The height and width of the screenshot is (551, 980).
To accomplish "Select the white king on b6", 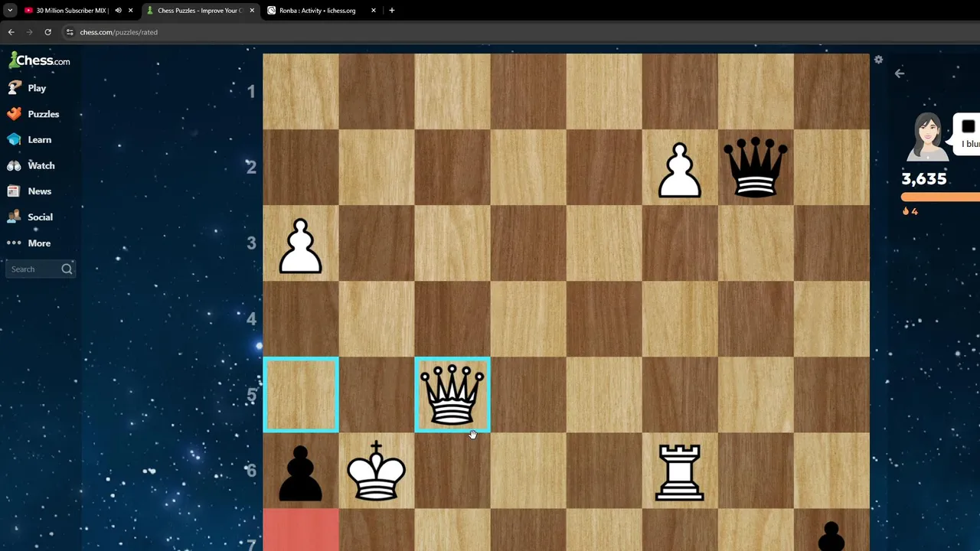I will (377, 471).
